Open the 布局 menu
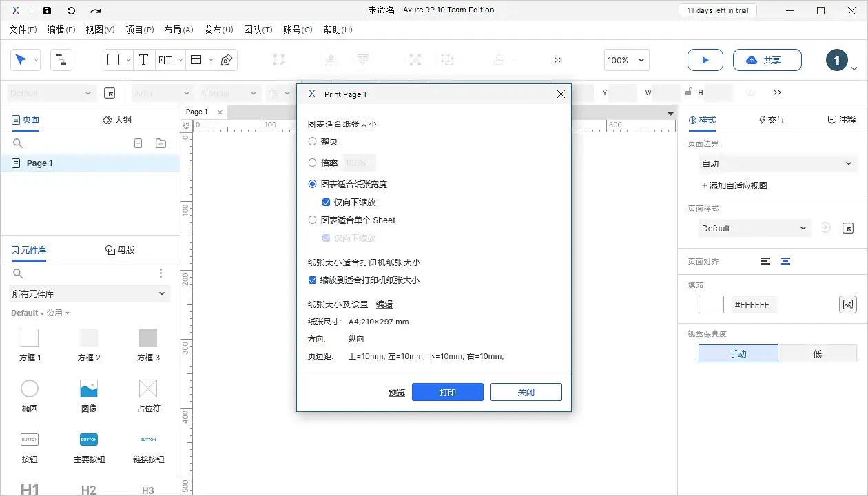The width and height of the screenshot is (868, 496). [178, 30]
